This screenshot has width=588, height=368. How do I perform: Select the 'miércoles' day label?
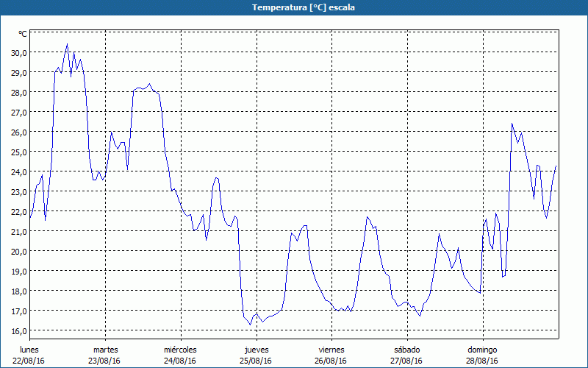pyautogui.click(x=180, y=350)
